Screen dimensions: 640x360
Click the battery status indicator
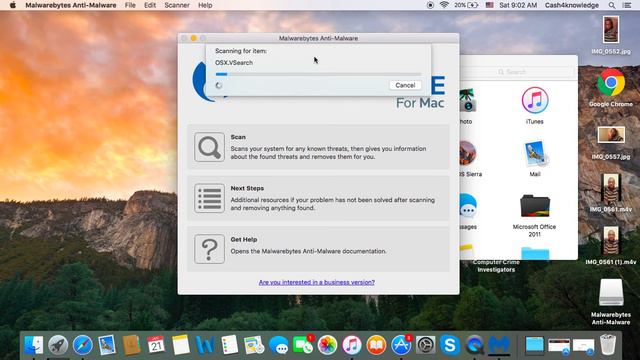click(466, 5)
